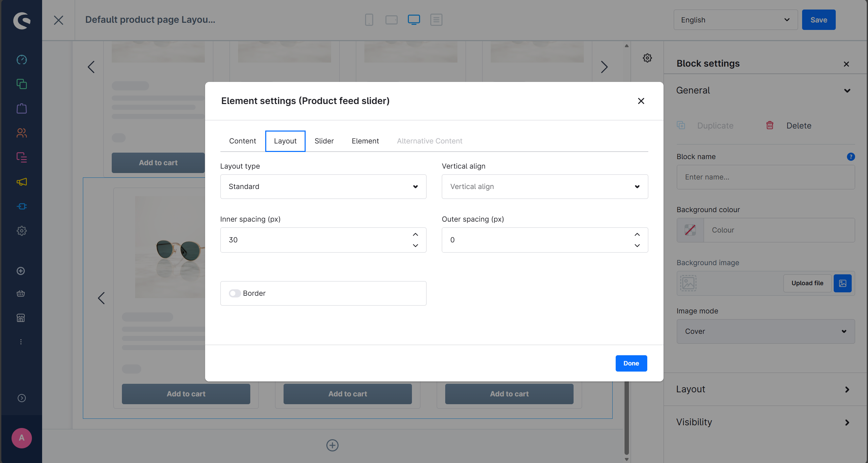Decrease Inner spacing with down arrow
Image resolution: width=868 pixels, height=463 pixels.
click(x=415, y=245)
